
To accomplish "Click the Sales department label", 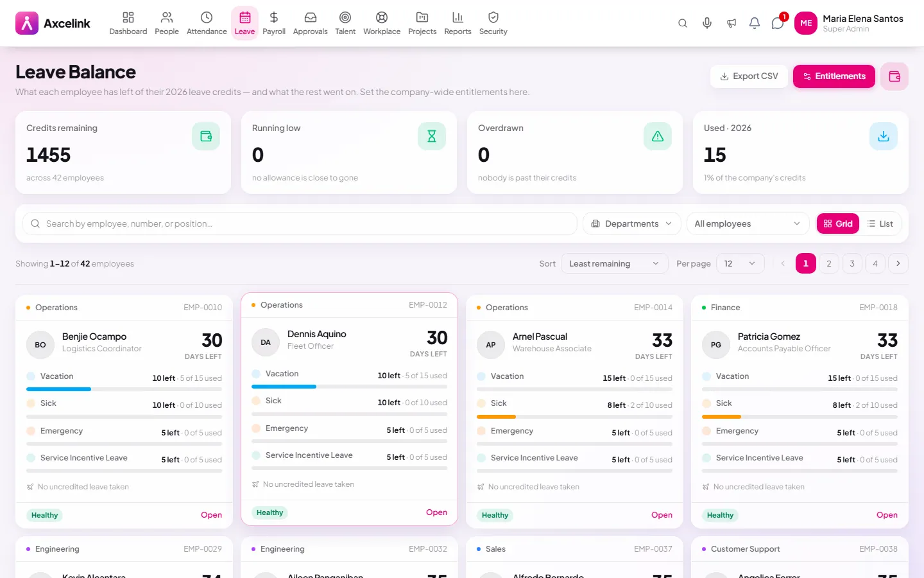I will (495, 549).
